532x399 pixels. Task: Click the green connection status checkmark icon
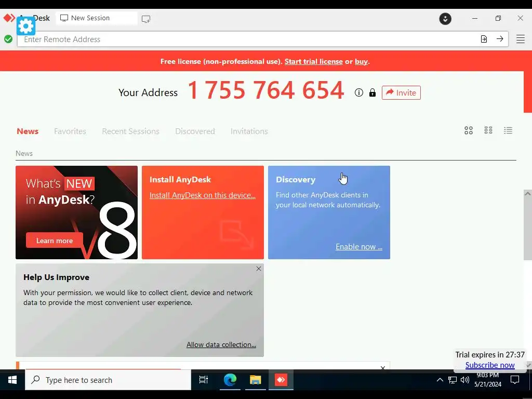(8, 39)
